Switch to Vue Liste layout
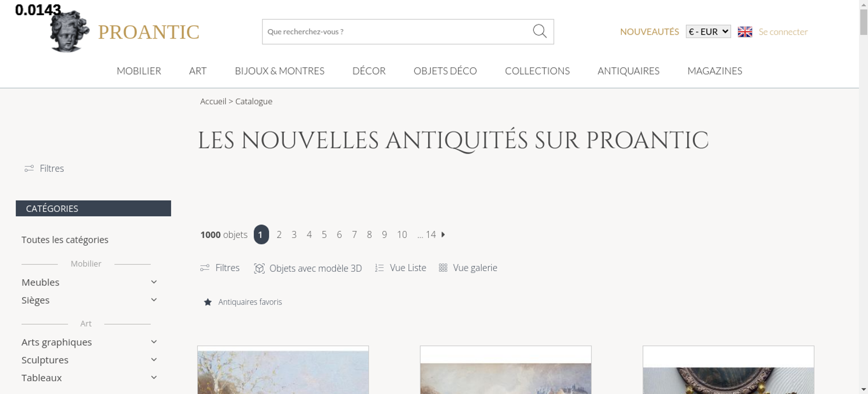Viewport: 868px width, 394px height. point(401,268)
